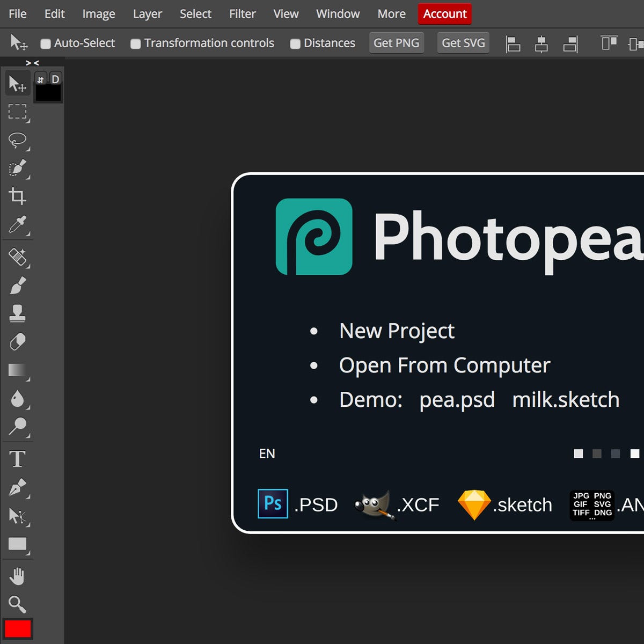
Task: Select the Move tool in toolbar
Action: pos(17,84)
